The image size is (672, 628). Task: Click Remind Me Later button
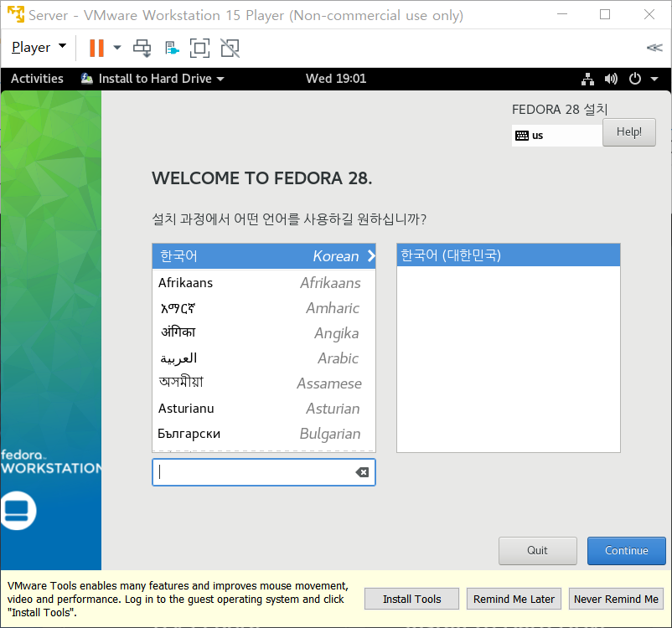[514, 599]
